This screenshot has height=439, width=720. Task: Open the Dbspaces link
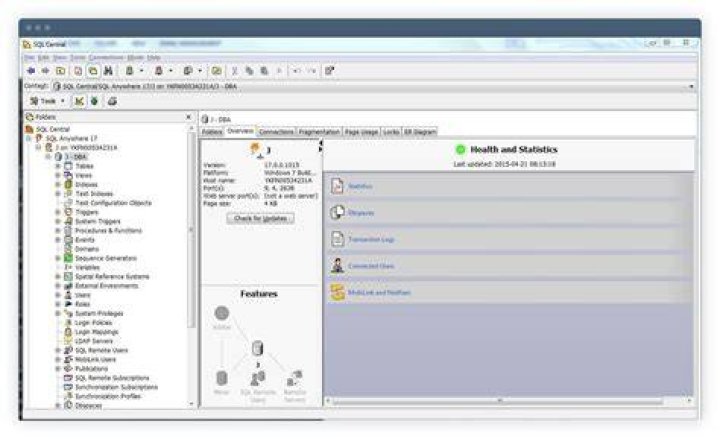[361, 213]
